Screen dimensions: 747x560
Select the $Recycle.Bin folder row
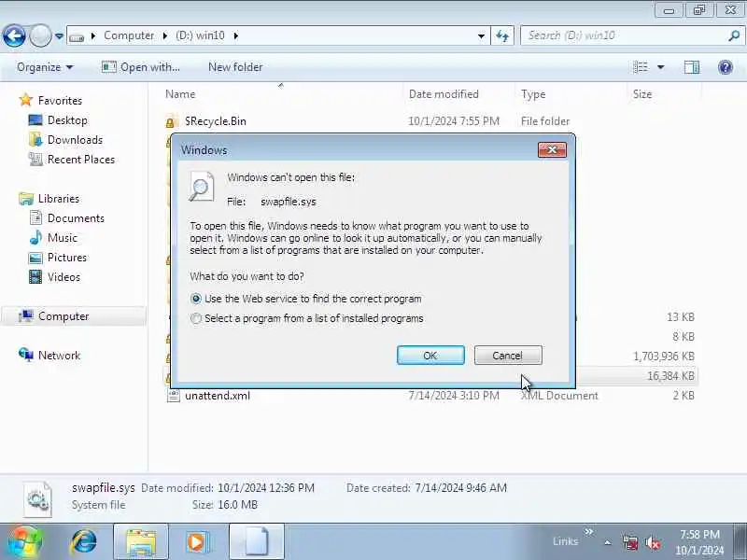[429, 121]
